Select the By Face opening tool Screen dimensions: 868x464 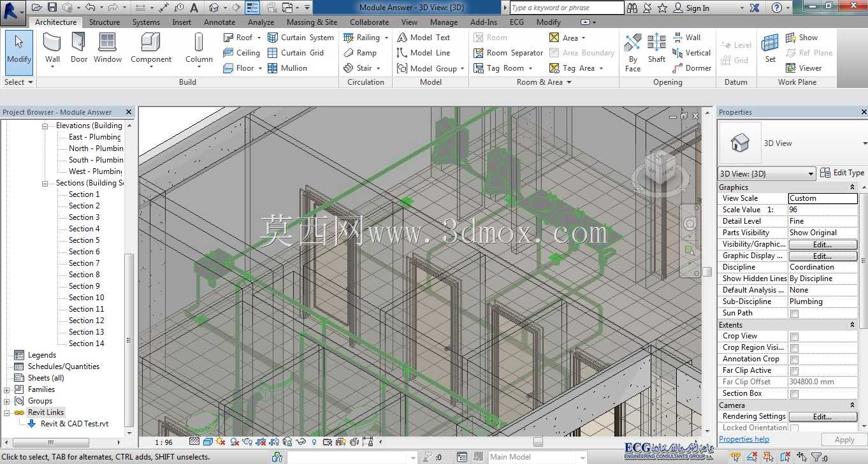coord(633,52)
